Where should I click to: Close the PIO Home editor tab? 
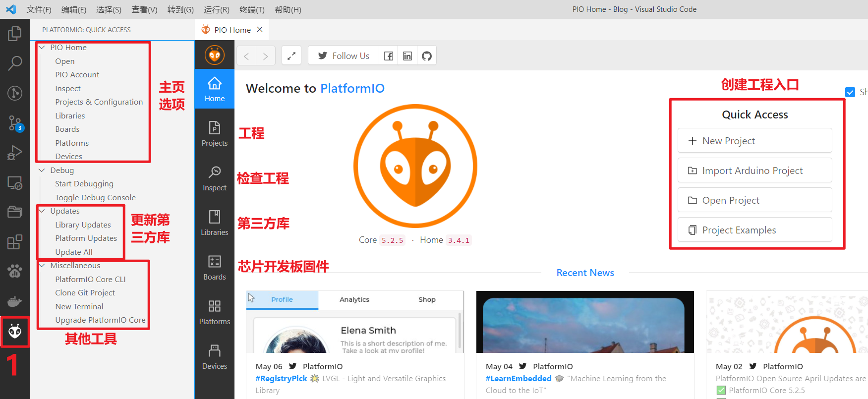tap(260, 30)
